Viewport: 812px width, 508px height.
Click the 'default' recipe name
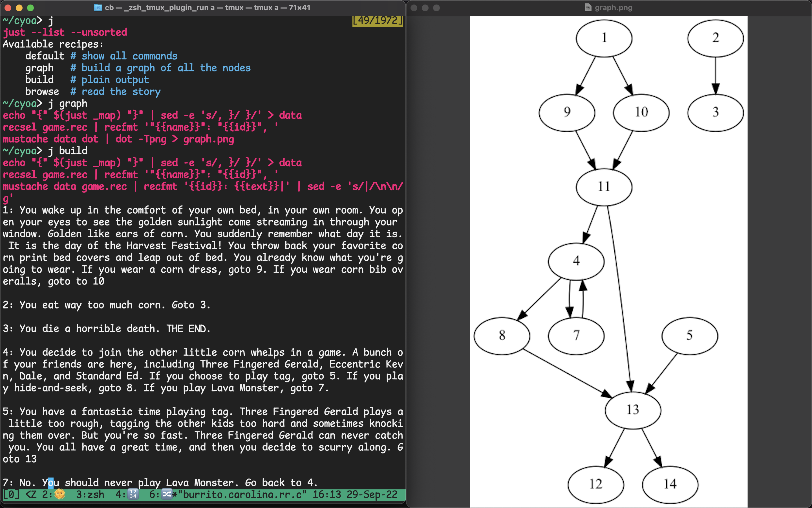click(45, 56)
